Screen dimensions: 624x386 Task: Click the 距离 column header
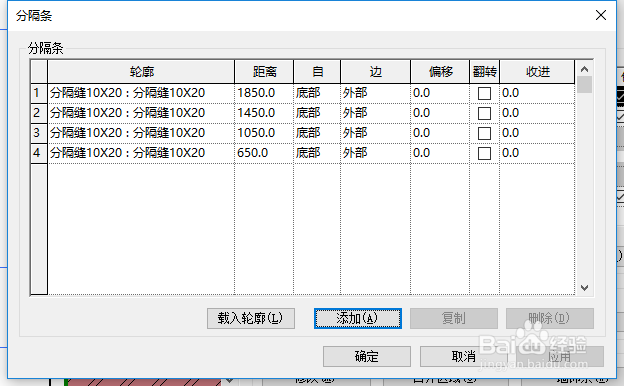pos(264,72)
